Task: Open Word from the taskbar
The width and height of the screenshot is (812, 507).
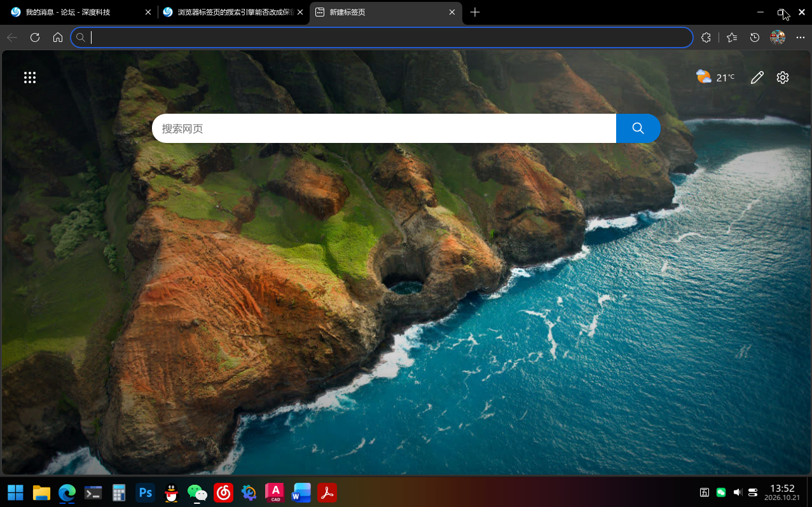Action: tap(301, 492)
